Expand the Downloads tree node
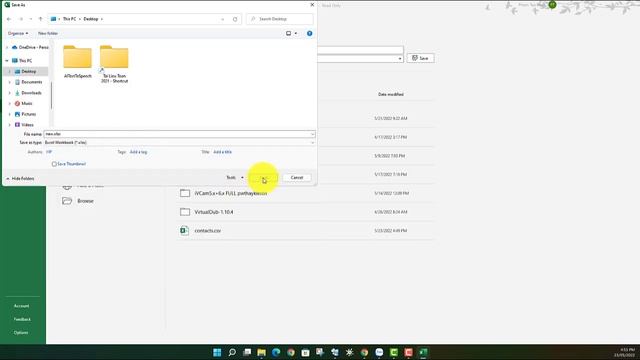 click(10, 93)
